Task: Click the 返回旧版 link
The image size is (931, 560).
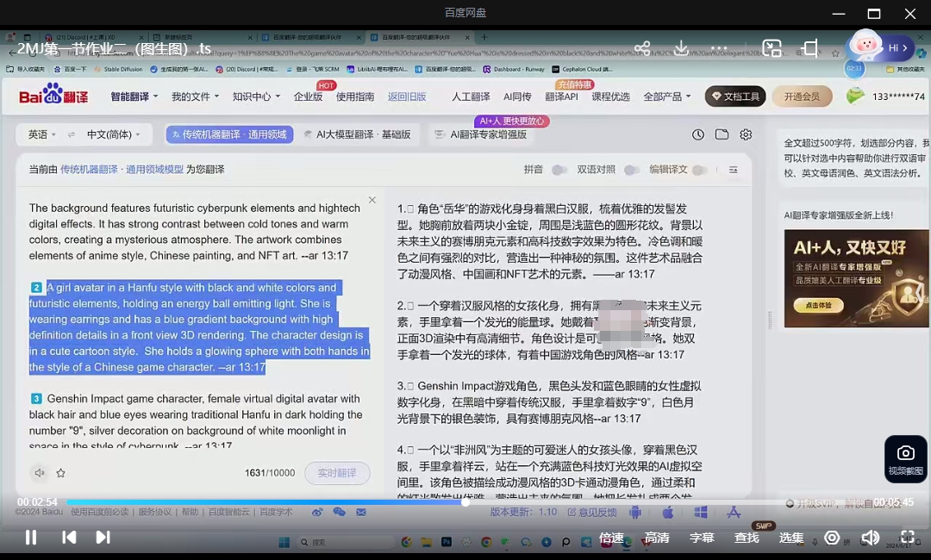Action: click(407, 96)
